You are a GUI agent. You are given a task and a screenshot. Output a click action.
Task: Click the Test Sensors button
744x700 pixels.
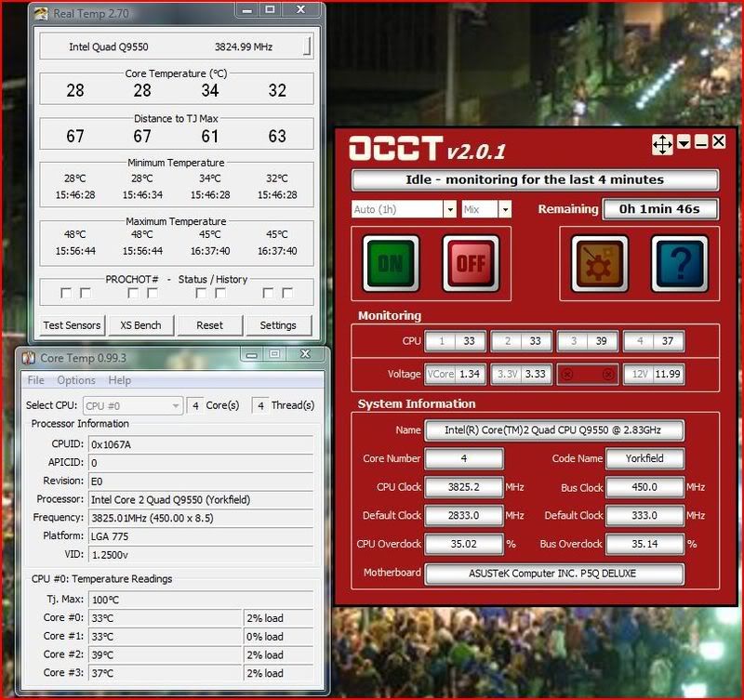73,325
